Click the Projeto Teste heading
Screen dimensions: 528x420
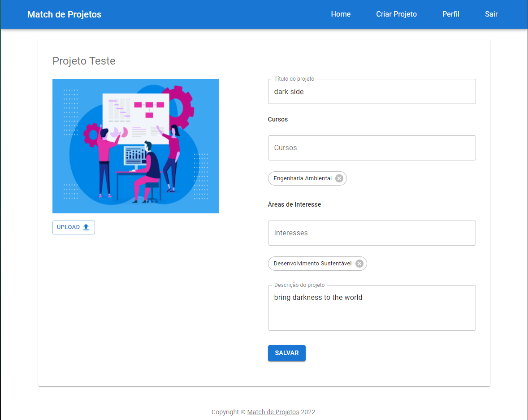84,61
